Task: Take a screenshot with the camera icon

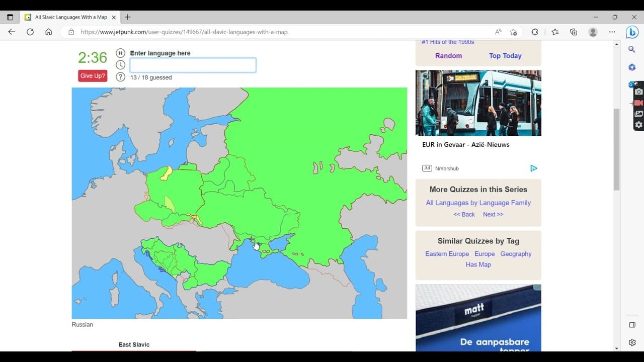Action: [x=638, y=92]
